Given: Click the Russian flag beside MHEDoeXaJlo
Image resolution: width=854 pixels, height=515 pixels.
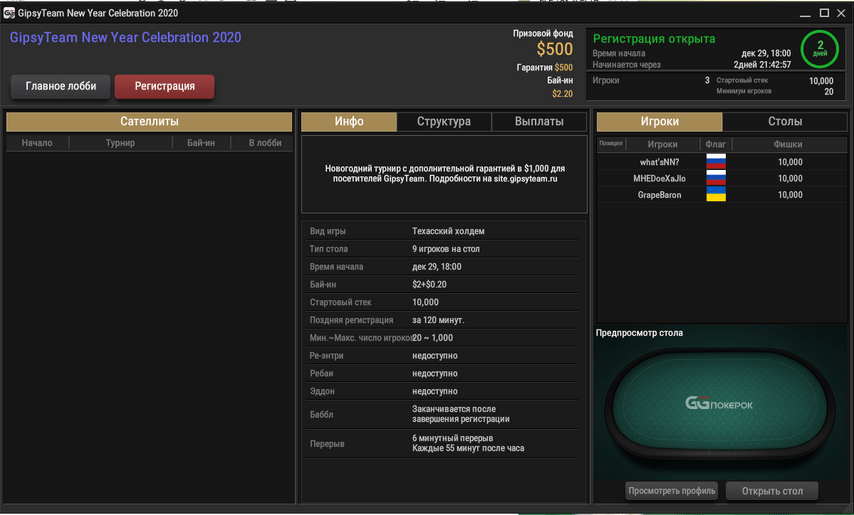Looking at the screenshot, I should click(716, 178).
